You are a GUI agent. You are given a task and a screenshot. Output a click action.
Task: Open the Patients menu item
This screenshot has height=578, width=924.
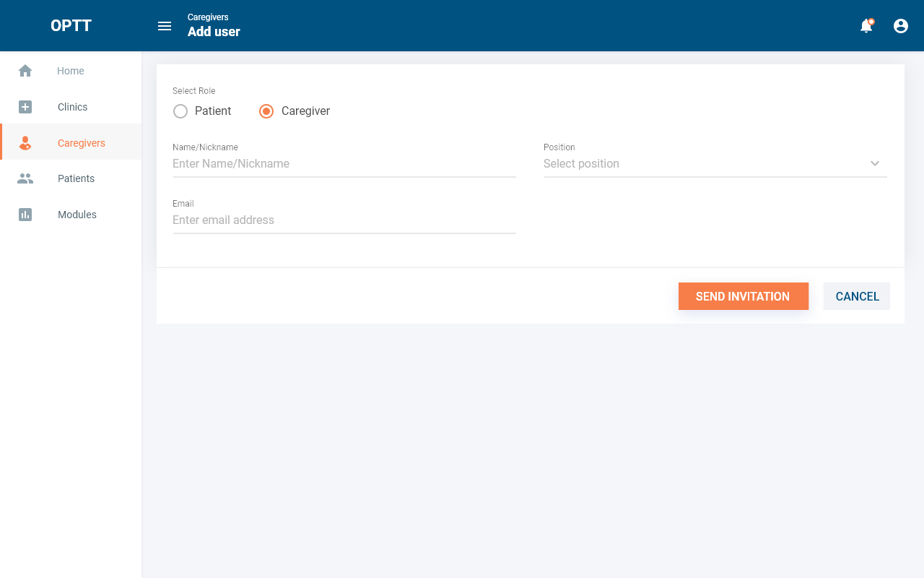coord(76,178)
